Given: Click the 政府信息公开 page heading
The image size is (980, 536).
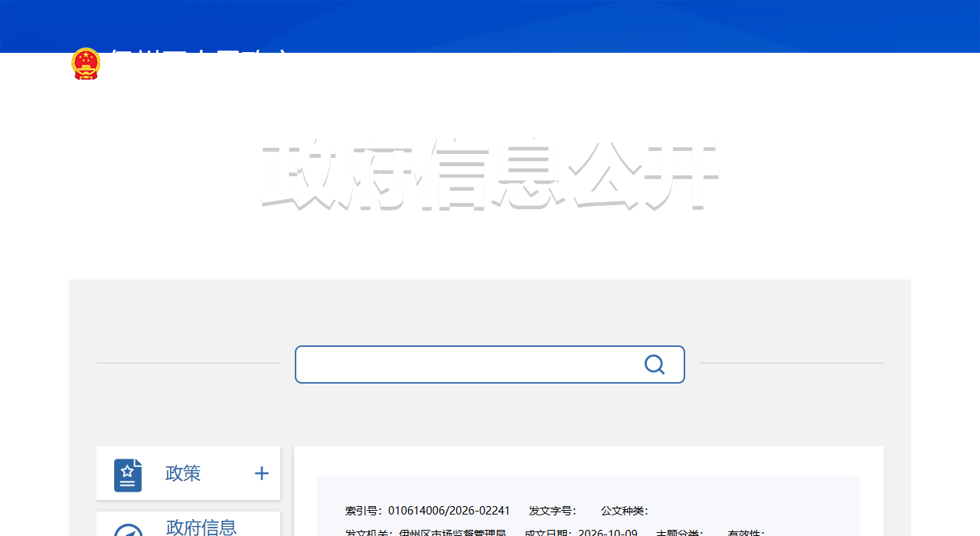Looking at the screenshot, I should click(x=490, y=176).
